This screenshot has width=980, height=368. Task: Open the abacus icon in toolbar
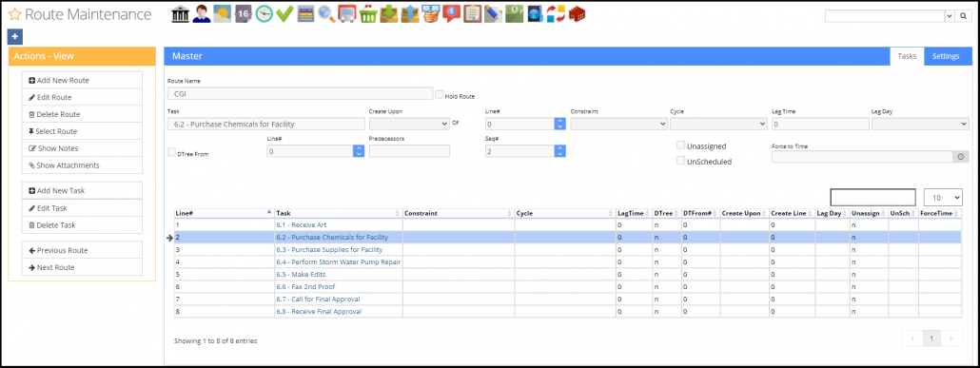(x=305, y=13)
